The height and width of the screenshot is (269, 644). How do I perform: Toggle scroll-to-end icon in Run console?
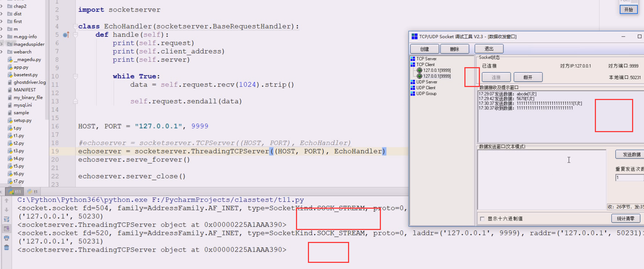(7, 229)
